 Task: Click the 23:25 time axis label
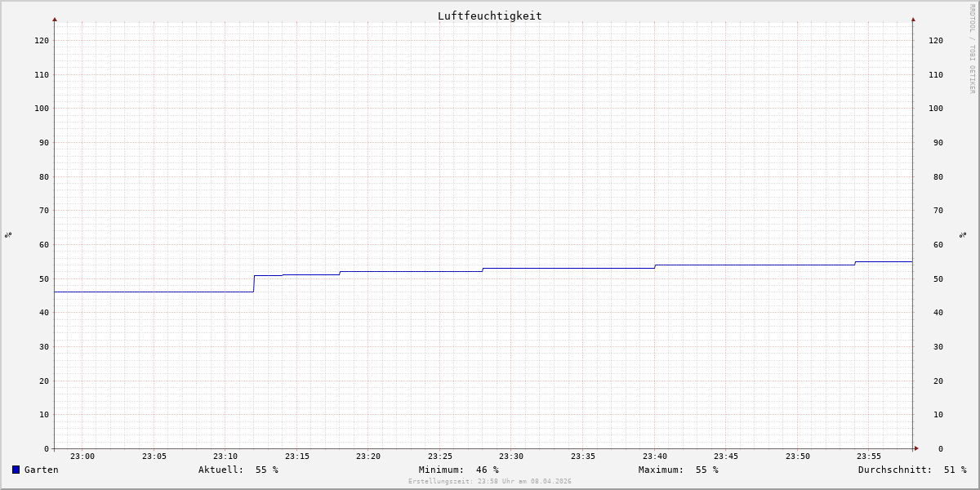(440, 457)
